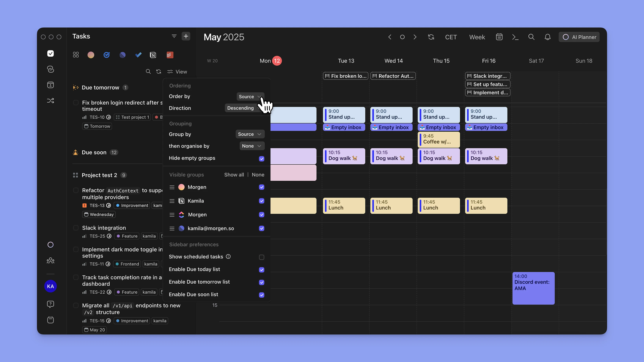Enable the Show scheduled tasks checkbox
This screenshot has height=362, width=644.
pyautogui.click(x=261, y=257)
